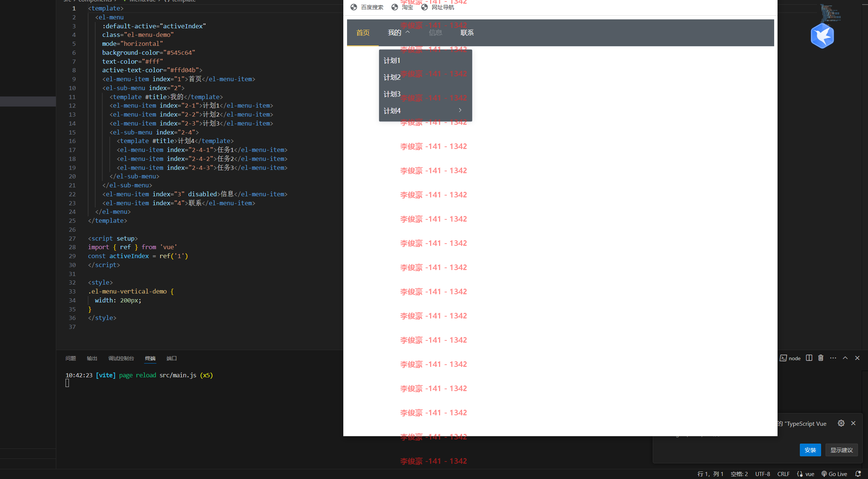Click the 空格: 2 indentation setting

tap(739, 474)
